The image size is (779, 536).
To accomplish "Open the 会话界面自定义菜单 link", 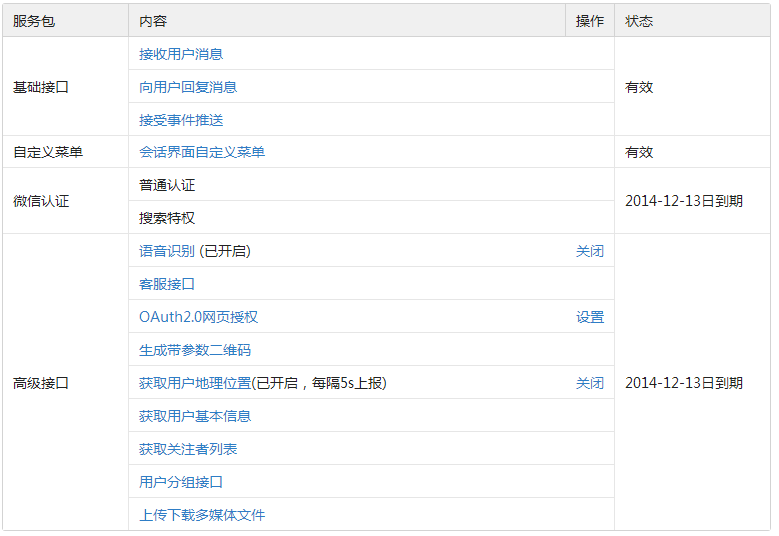I will tap(202, 152).
